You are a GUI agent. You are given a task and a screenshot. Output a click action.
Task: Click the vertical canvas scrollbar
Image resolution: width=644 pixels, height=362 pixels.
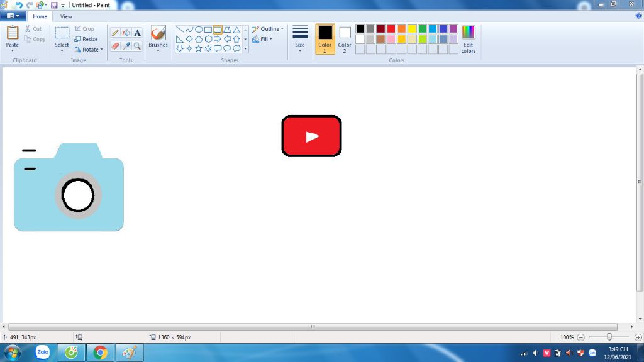click(x=640, y=182)
